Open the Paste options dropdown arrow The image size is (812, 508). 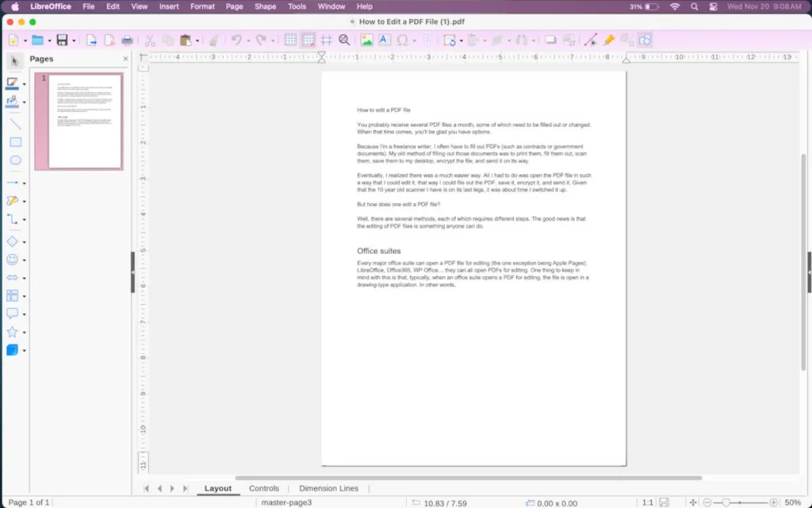point(197,41)
